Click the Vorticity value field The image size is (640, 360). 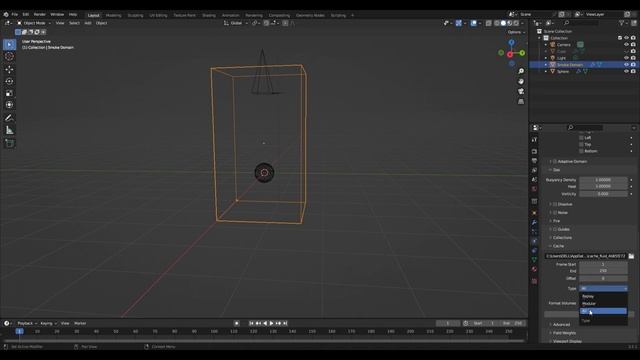point(603,194)
